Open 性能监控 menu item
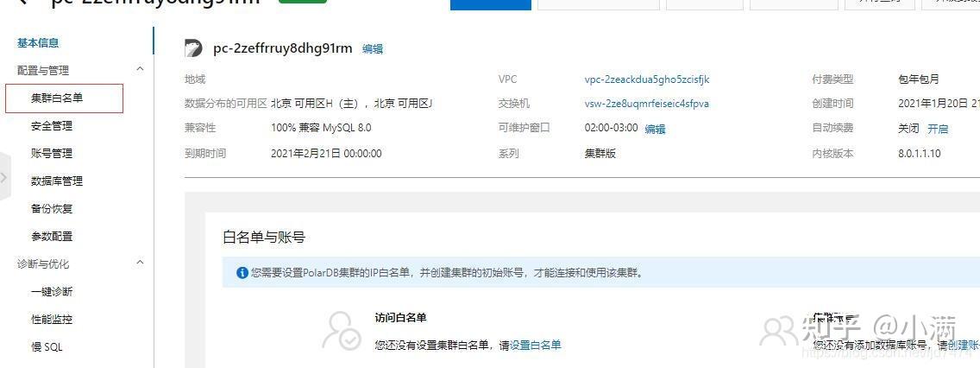980x368 pixels. [x=52, y=319]
